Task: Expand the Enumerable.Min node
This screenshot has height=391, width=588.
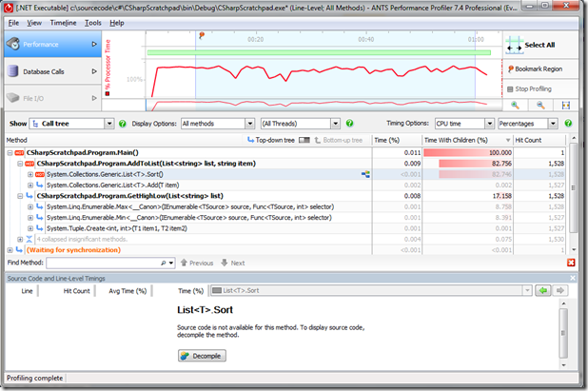Action: 30,218
